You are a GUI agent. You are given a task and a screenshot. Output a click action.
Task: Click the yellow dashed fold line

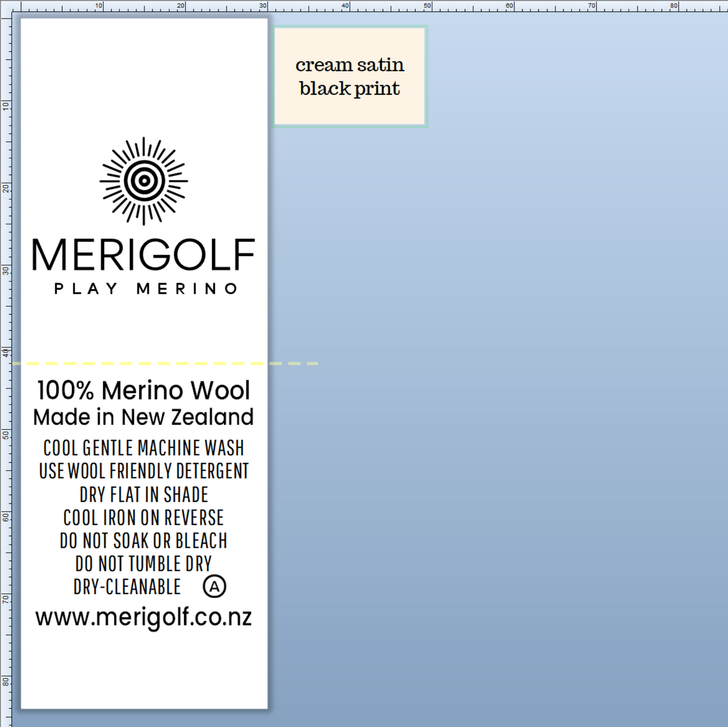pyautogui.click(x=151, y=362)
